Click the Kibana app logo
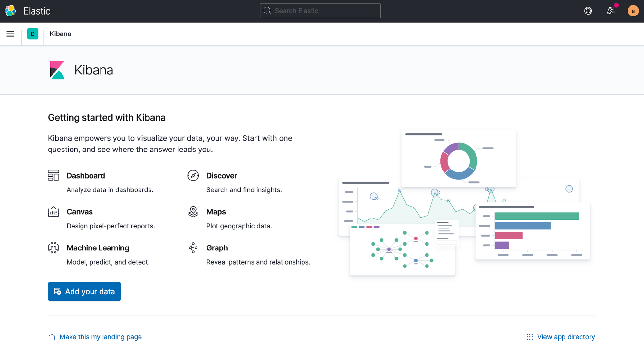 point(57,70)
